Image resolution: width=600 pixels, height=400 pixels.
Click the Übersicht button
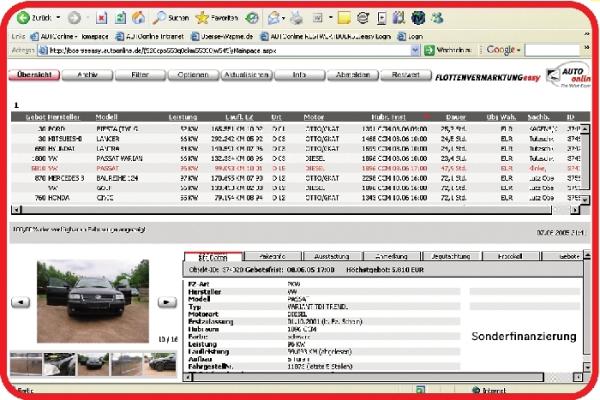coord(34,74)
